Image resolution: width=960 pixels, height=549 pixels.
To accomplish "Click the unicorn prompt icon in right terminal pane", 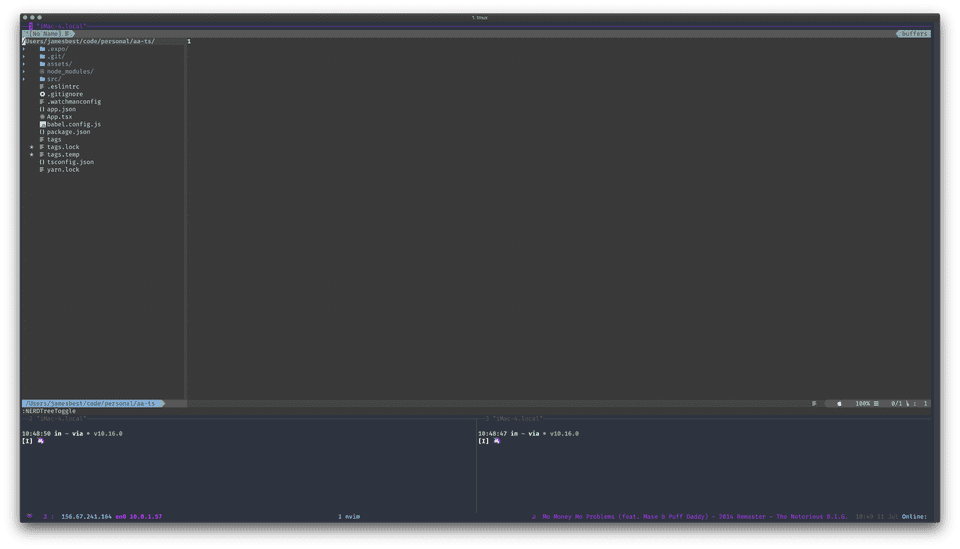I will pyautogui.click(x=497, y=441).
